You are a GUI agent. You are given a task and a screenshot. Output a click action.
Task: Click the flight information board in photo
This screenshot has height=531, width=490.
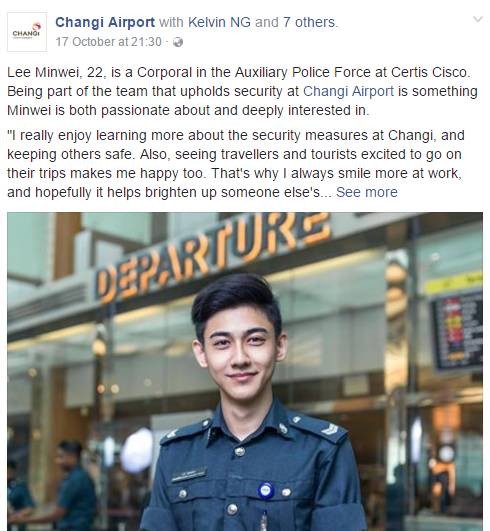pos(457,332)
